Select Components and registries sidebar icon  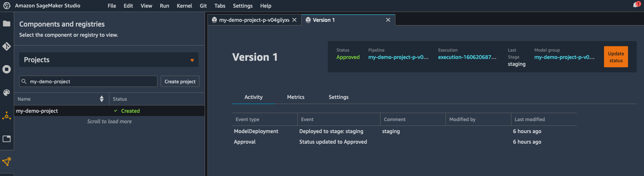(x=7, y=161)
